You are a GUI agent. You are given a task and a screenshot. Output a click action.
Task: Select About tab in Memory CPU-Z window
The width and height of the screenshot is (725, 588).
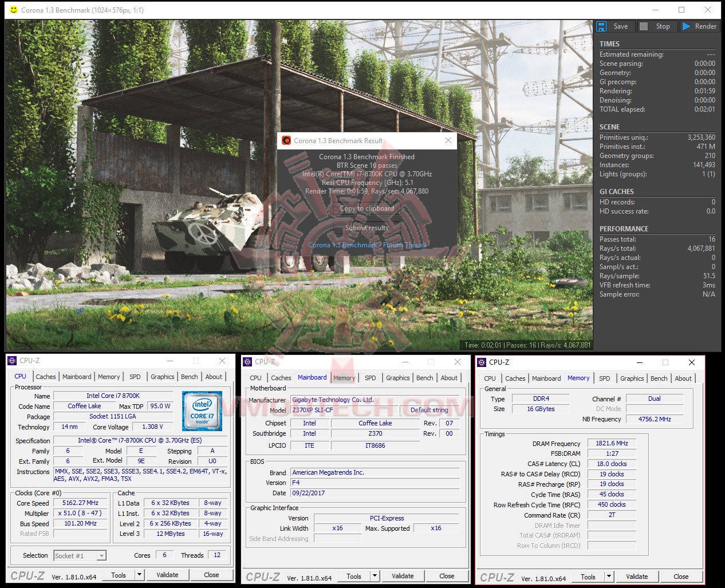(683, 378)
